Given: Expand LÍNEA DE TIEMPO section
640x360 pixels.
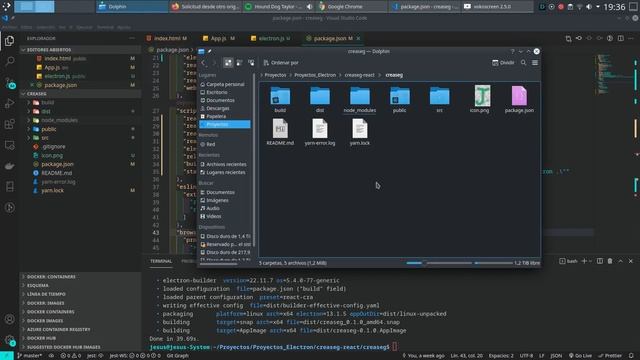Looking at the screenshot, I should 80,294.
